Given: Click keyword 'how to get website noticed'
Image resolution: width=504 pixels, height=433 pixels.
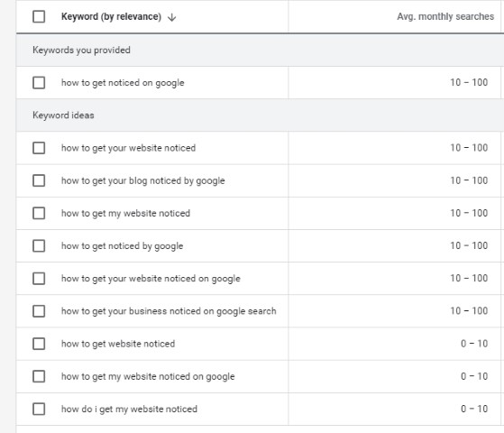Looking at the screenshot, I should tap(118, 344).
